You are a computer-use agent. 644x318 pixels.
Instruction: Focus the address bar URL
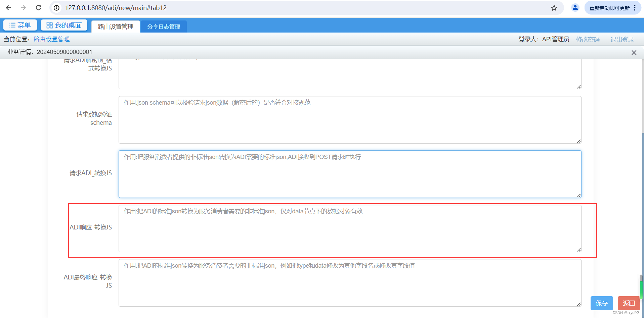[x=116, y=8]
